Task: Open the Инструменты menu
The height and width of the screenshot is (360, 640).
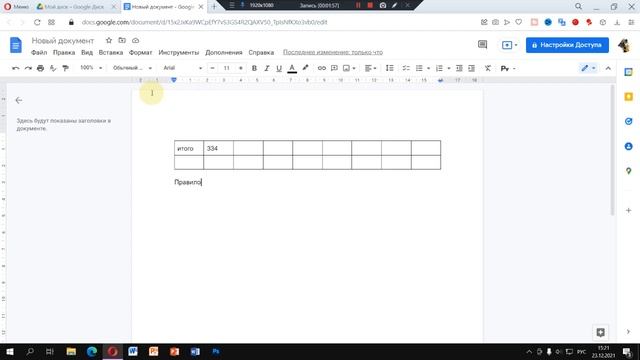Action: pos(178,52)
